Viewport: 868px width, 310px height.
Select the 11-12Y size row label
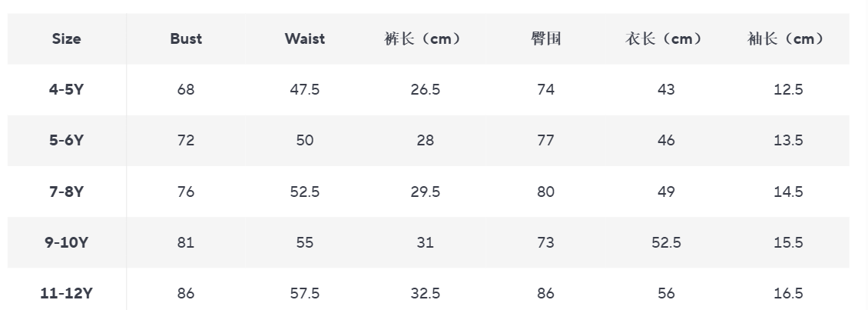(66, 293)
